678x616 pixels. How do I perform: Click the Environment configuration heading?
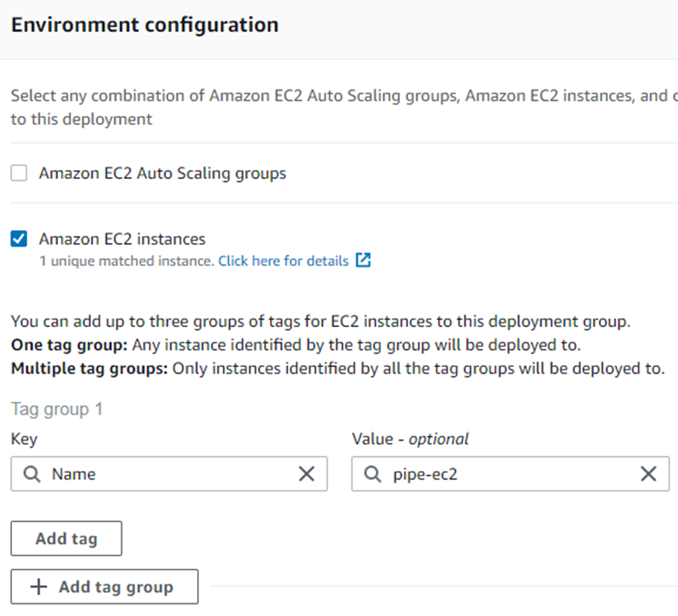144,25
